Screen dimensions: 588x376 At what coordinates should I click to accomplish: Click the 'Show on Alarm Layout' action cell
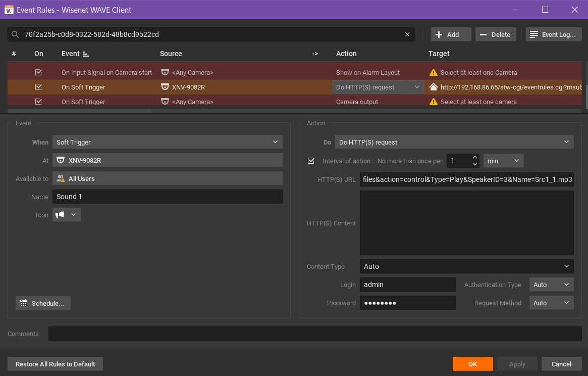(x=368, y=72)
